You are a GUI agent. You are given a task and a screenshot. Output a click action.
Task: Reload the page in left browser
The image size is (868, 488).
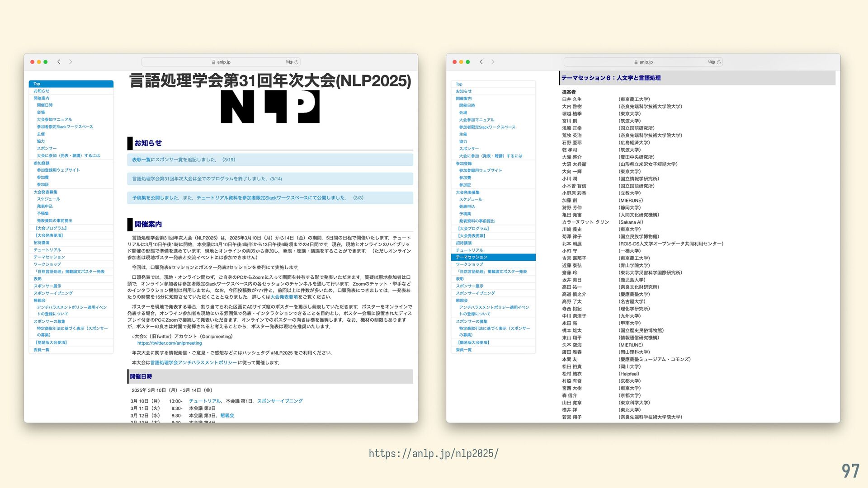[x=297, y=62]
